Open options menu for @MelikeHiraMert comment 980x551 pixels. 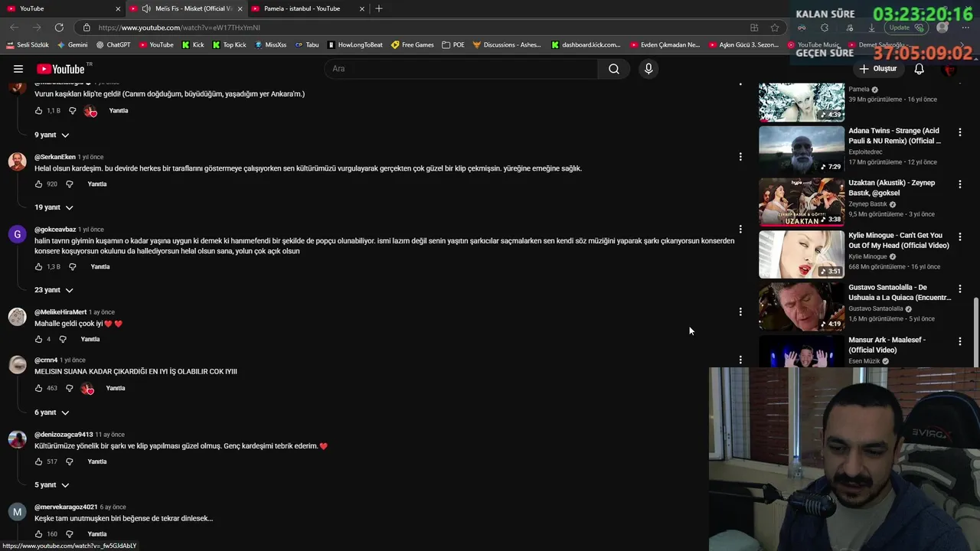pyautogui.click(x=740, y=311)
